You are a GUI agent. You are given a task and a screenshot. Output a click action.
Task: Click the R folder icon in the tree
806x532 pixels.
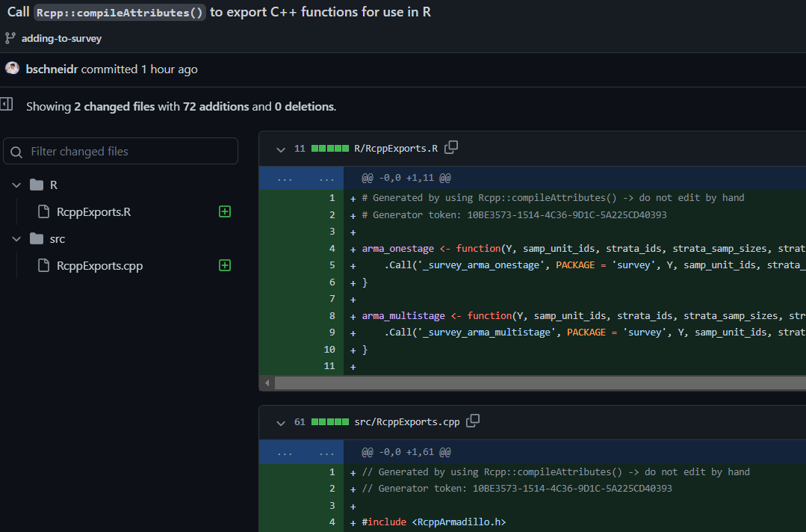(37, 185)
